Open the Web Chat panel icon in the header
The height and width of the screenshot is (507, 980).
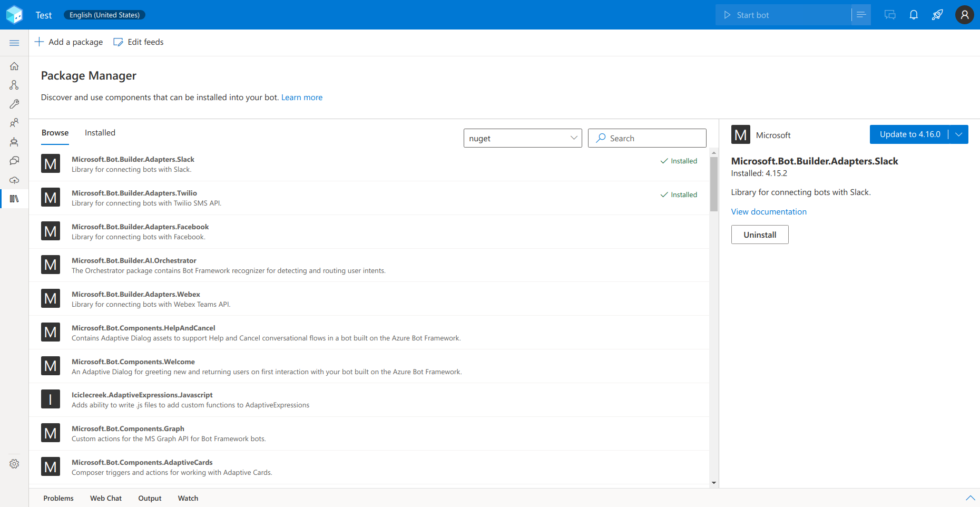click(890, 15)
